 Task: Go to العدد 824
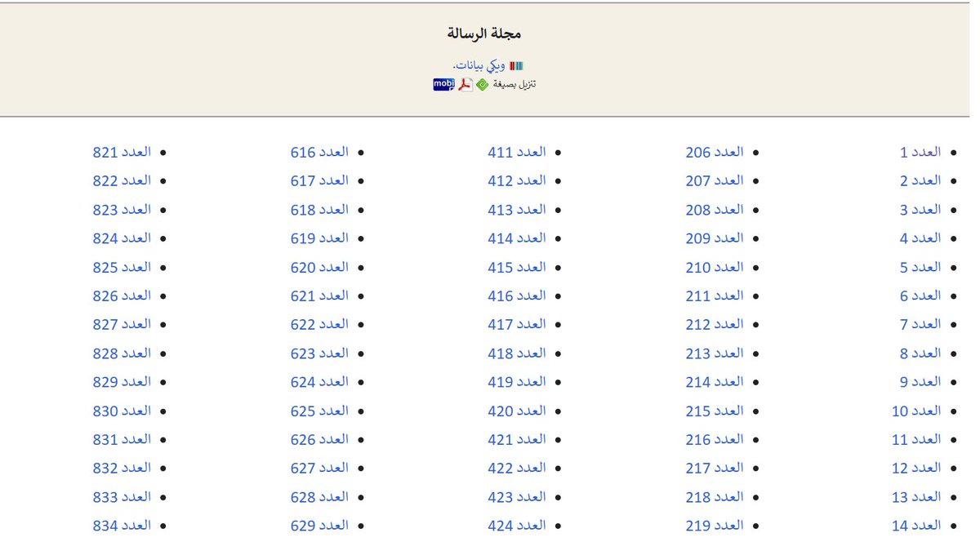122,238
